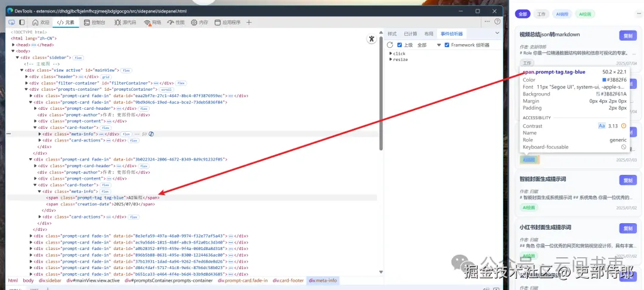Open the 网络 Network tab
644x290 pixels.
[x=153, y=22]
